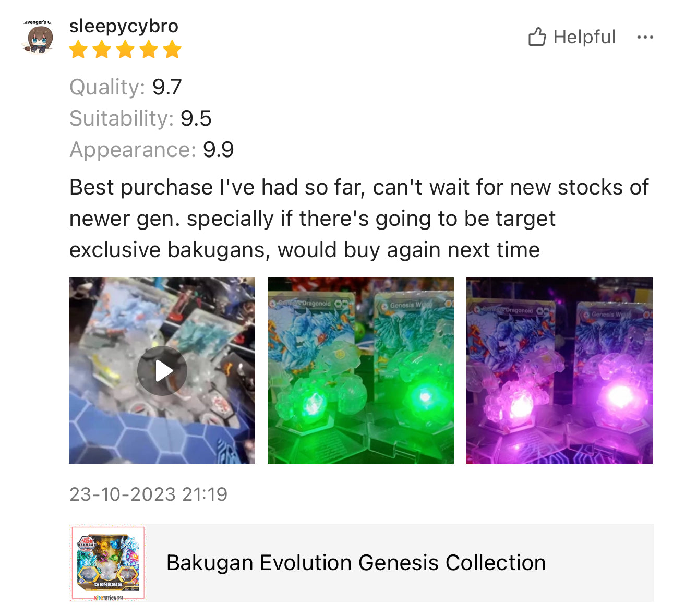Screen dimensions: 673x616
Task: Play the review video thumbnail
Action: click(x=162, y=370)
